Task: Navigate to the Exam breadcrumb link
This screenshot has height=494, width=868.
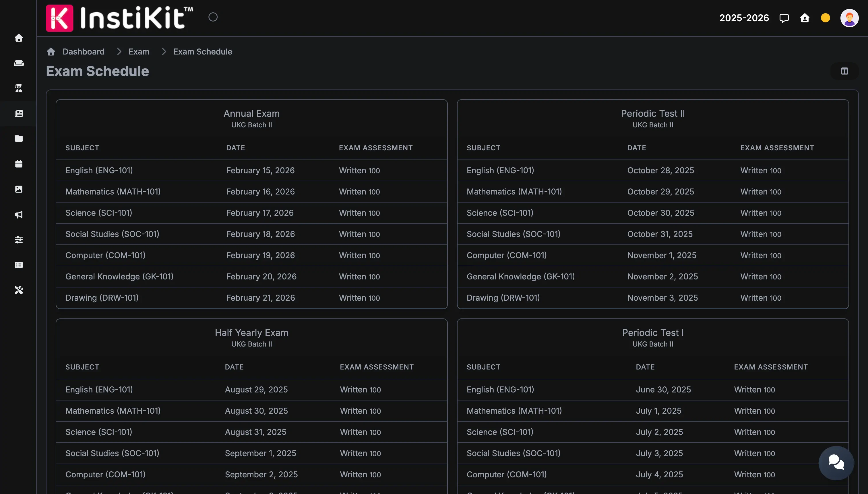Action: click(139, 52)
